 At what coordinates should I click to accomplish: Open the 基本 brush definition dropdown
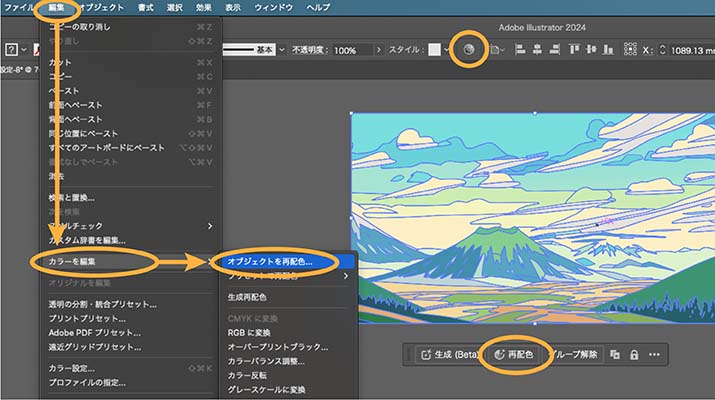[x=281, y=50]
